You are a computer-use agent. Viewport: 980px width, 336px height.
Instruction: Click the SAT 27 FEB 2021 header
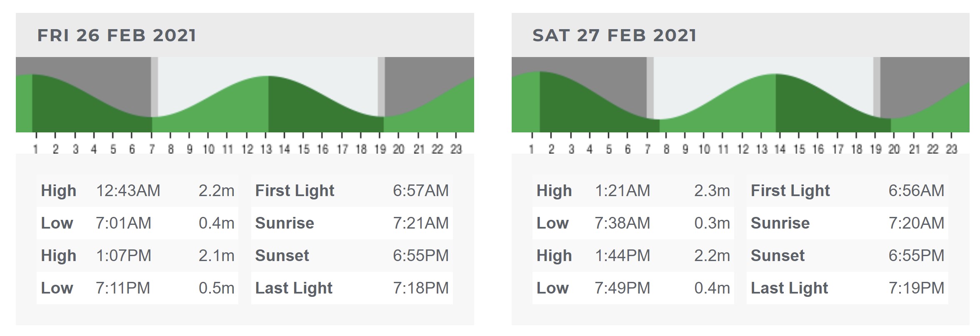(614, 35)
